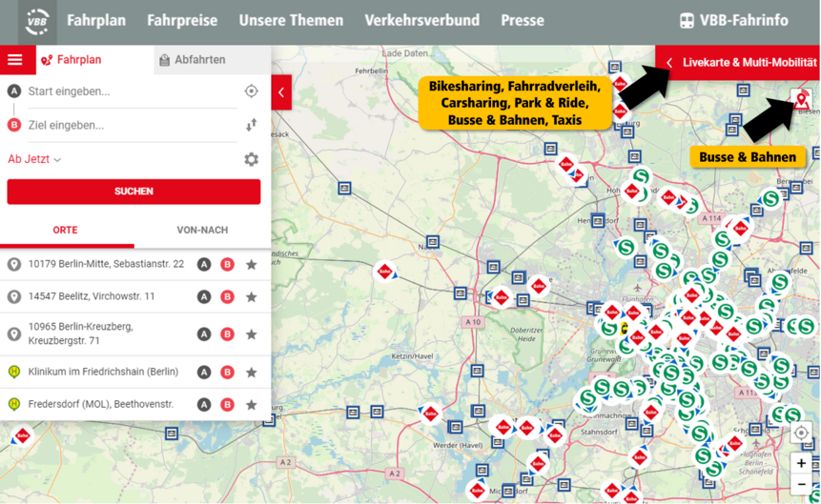
Task: Focus the Start eingeben input field
Action: 133,91
